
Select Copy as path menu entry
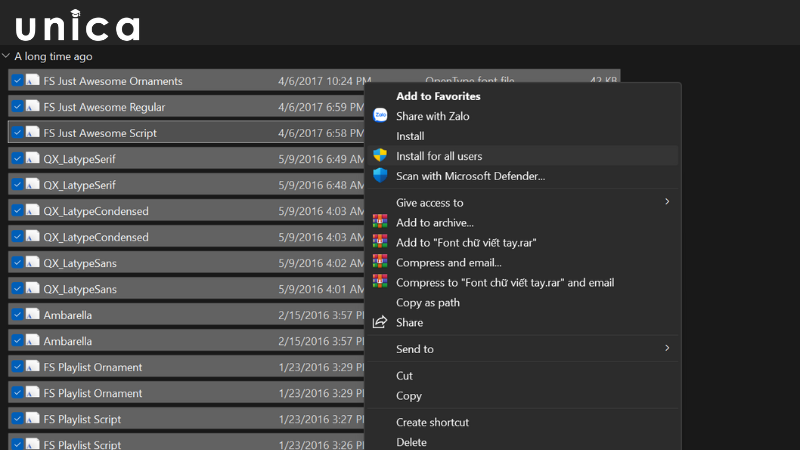(x=428, y=302)
